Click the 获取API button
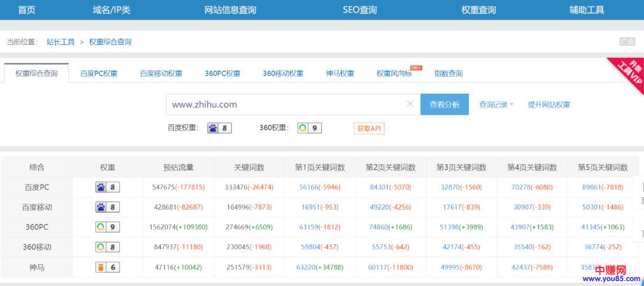The width and height of the screenshot is (644, 286). pos(369,128)
